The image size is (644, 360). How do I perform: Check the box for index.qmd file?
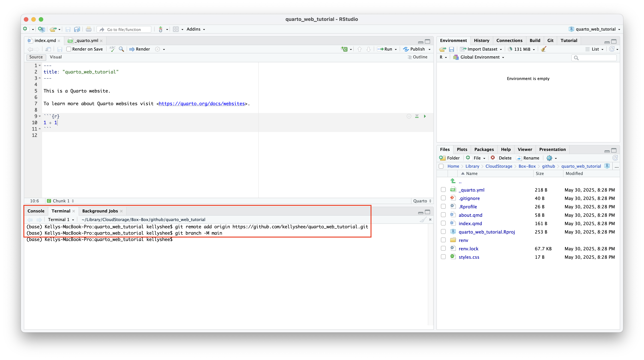[443, 223]
